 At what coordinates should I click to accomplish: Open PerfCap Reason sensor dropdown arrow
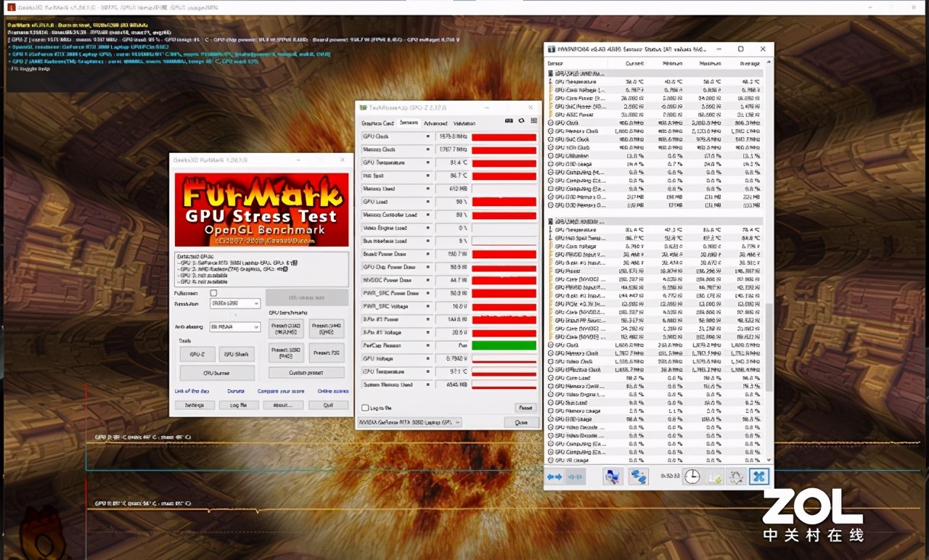click(428, 345)
